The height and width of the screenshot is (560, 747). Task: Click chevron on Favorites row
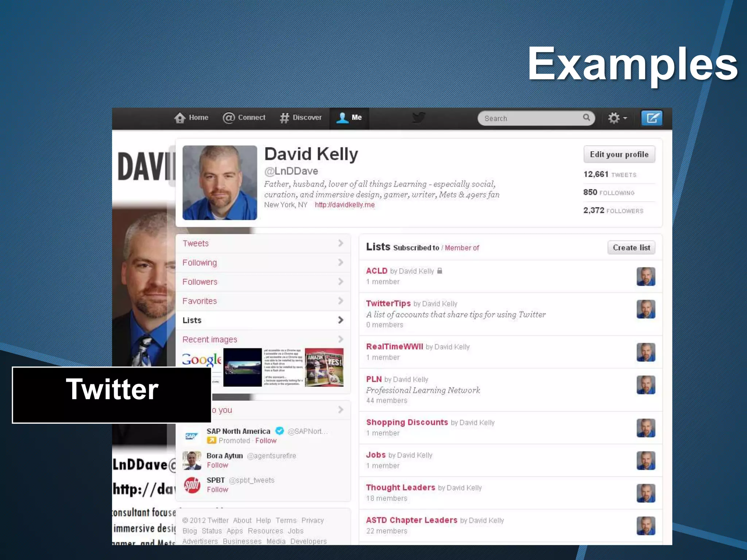click(x=341, y=301)
